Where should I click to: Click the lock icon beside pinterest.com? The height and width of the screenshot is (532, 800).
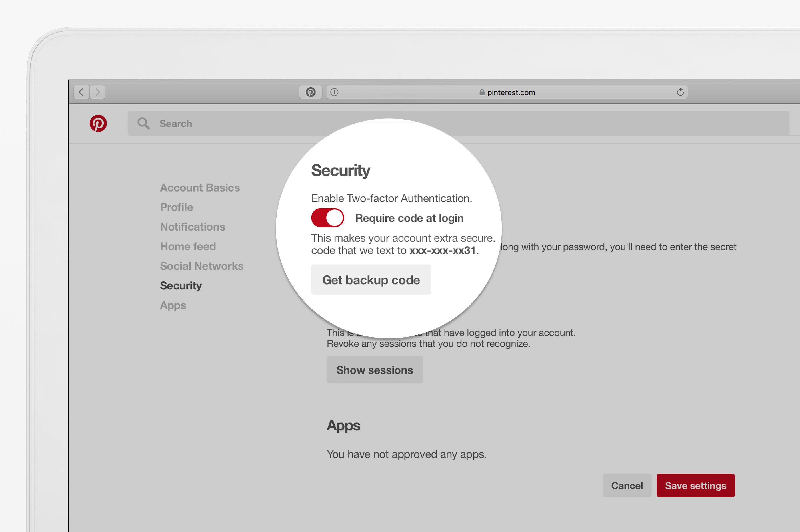click(481, 92)
